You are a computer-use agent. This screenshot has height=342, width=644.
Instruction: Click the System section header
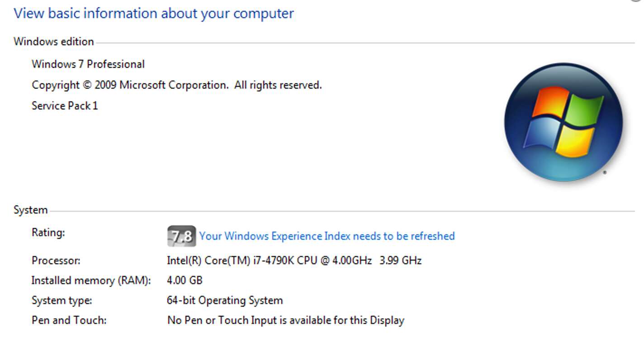pyautogui.click(x=30, y=210)
